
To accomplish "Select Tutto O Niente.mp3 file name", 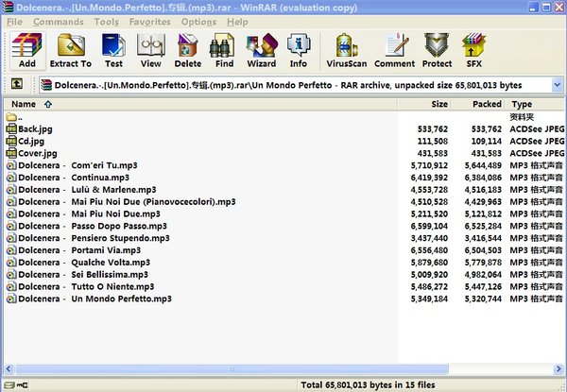I will pos(86,286).
